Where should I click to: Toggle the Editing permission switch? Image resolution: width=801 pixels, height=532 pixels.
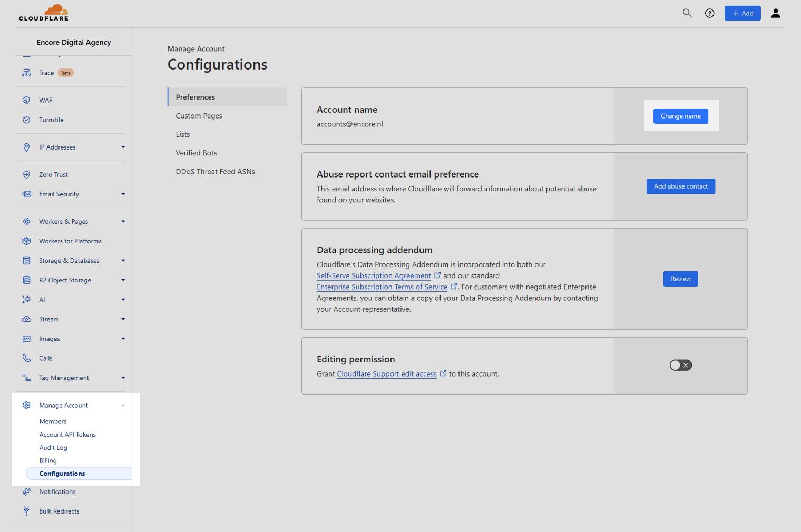pos(680,365)
